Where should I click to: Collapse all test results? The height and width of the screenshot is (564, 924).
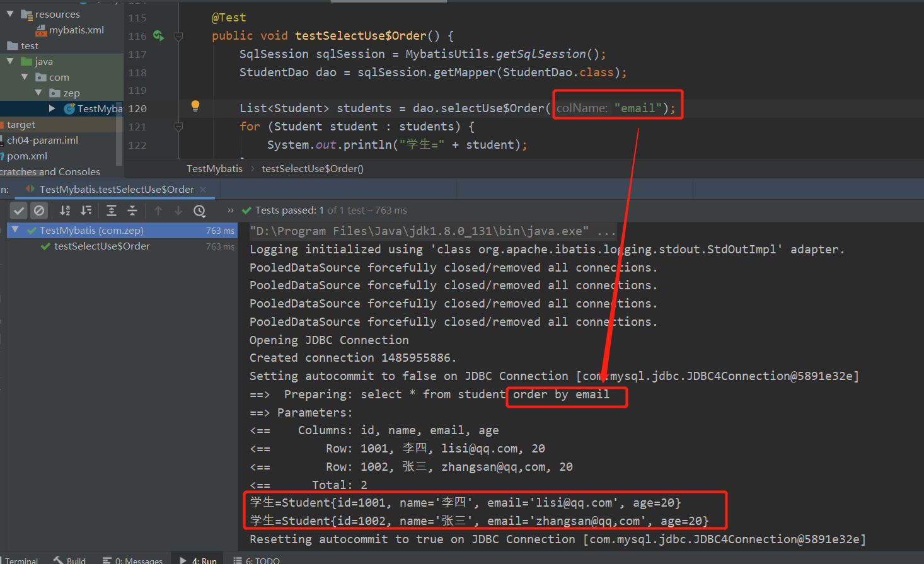(132, 210)
